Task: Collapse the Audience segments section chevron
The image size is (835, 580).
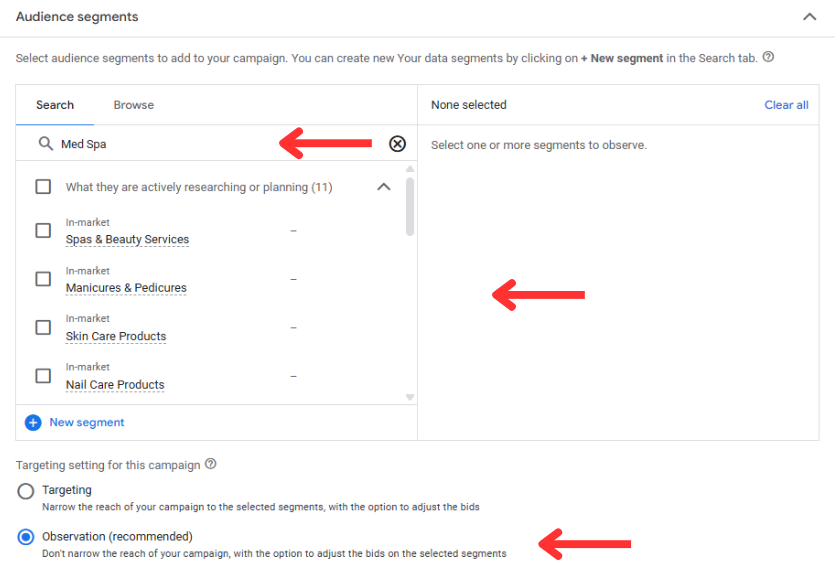Action: (x=809, y=17)
